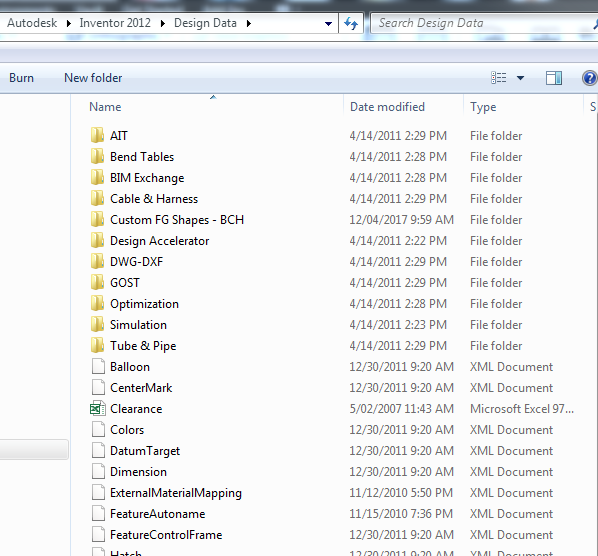Select the Bend Tables folder name

coord(142,157)
